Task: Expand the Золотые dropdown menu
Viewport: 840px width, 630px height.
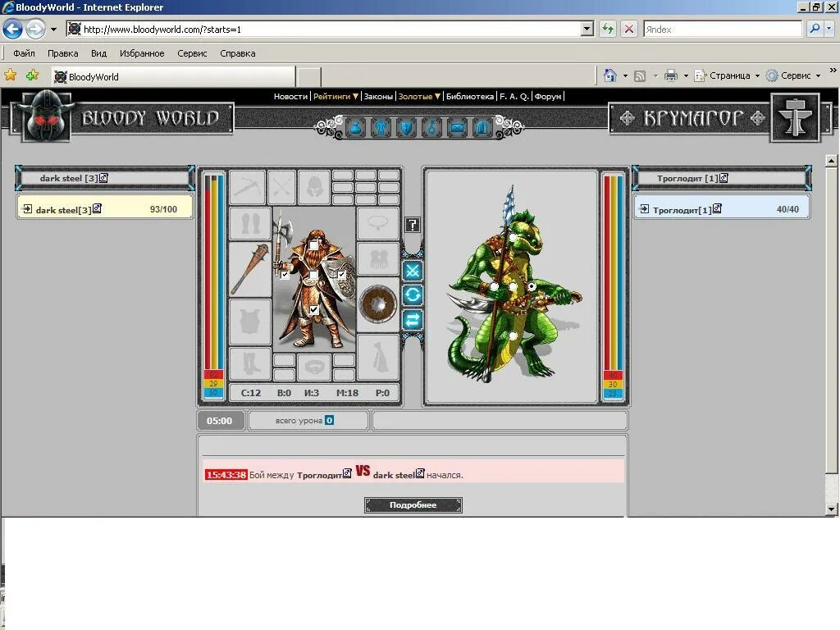Action: coord(419,97)
